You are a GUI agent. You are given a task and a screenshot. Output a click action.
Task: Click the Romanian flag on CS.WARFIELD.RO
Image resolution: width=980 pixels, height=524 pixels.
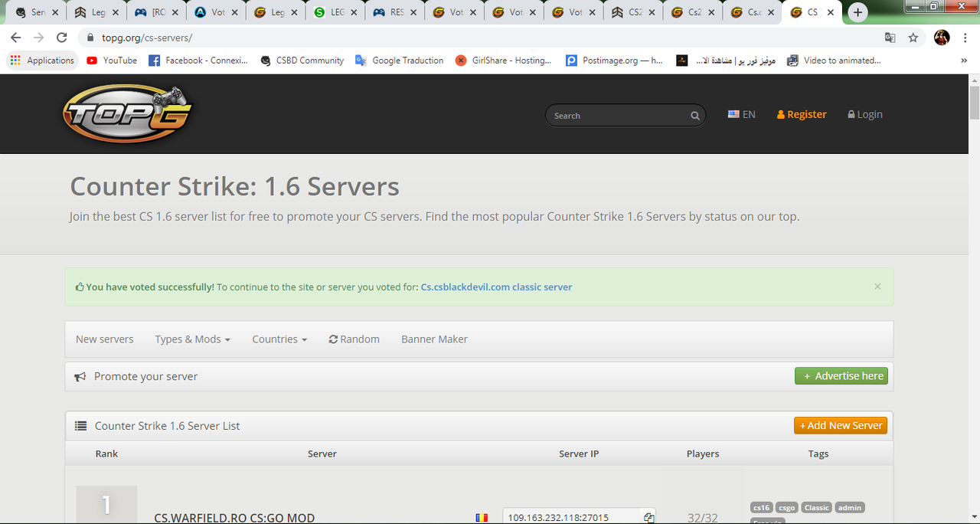coord(482,518)
